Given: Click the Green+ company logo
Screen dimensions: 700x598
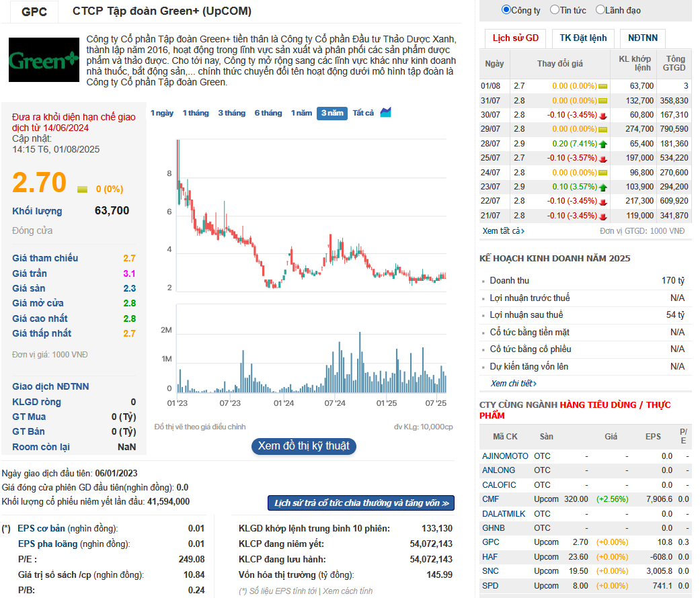Looking at the screenshot, I should [44, 60].
